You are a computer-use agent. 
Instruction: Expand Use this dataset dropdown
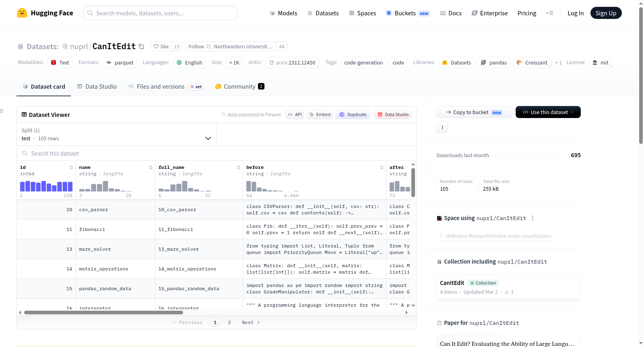click(548, 112)
